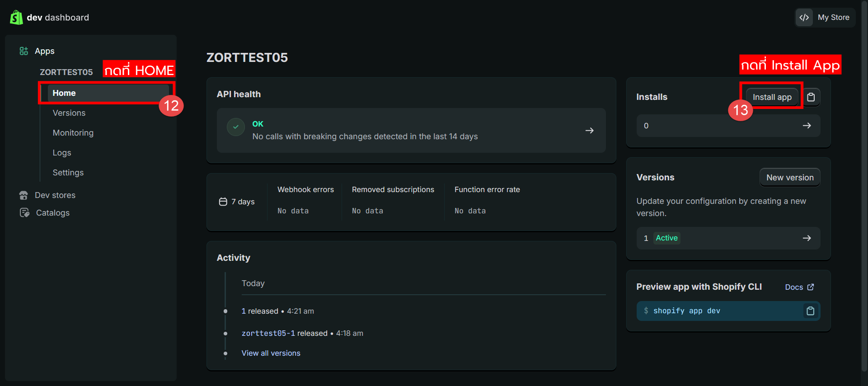This screenshot has width=868, height=386.
Task: Click the Apps grid icon in sidebar
Action: [24, 51]
